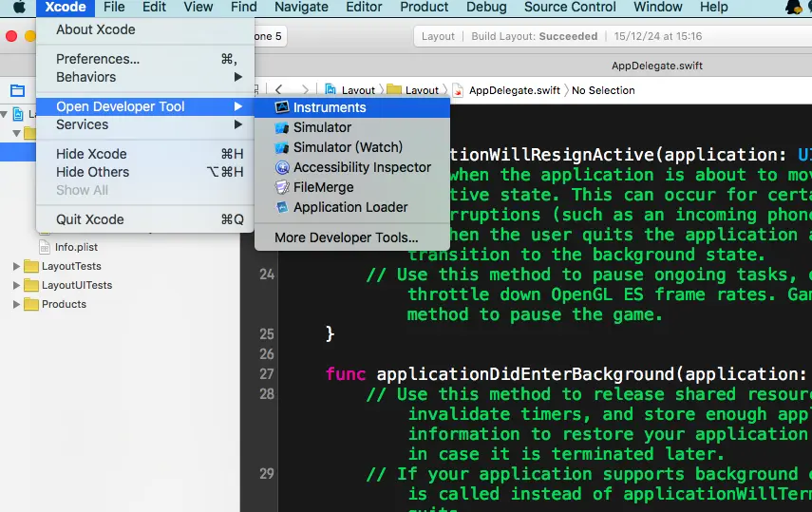Collapse the root project disclosure triangle
812x512 pixels.
click(4, 114)
